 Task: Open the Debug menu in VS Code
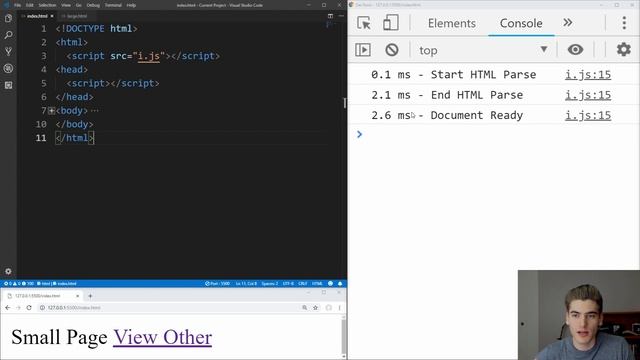(x=93, y=5)
